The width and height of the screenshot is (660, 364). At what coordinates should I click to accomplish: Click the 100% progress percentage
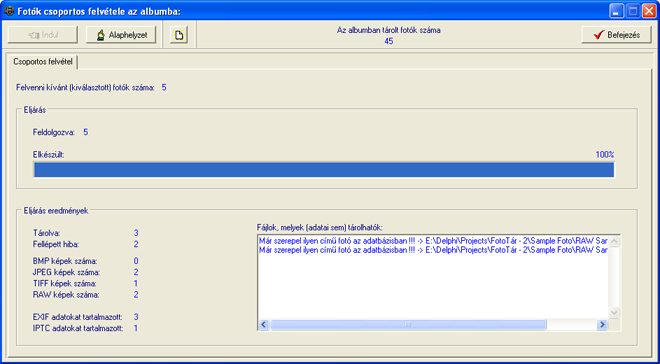605,154
